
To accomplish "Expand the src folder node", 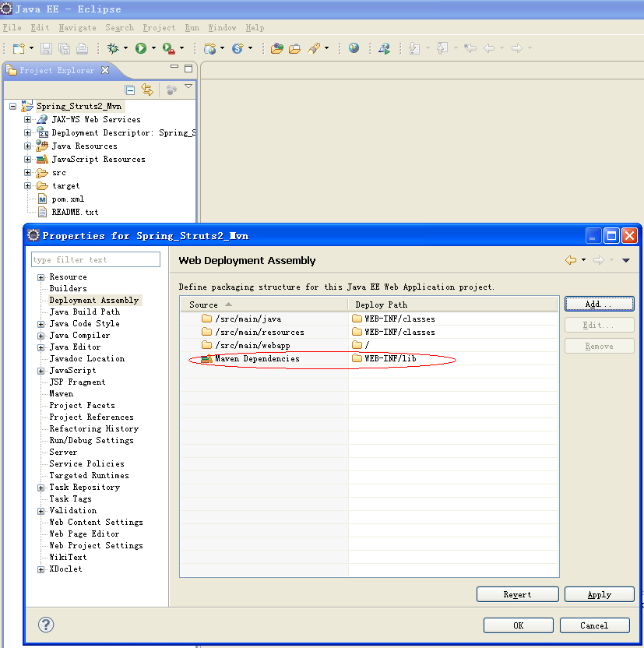I will click(x=28, y=173).
